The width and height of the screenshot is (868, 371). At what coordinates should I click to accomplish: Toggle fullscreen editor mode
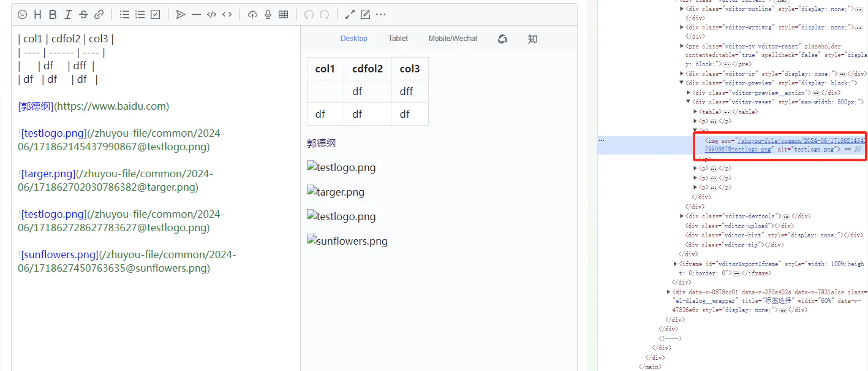pyautogui.click(x=350, y=14)
